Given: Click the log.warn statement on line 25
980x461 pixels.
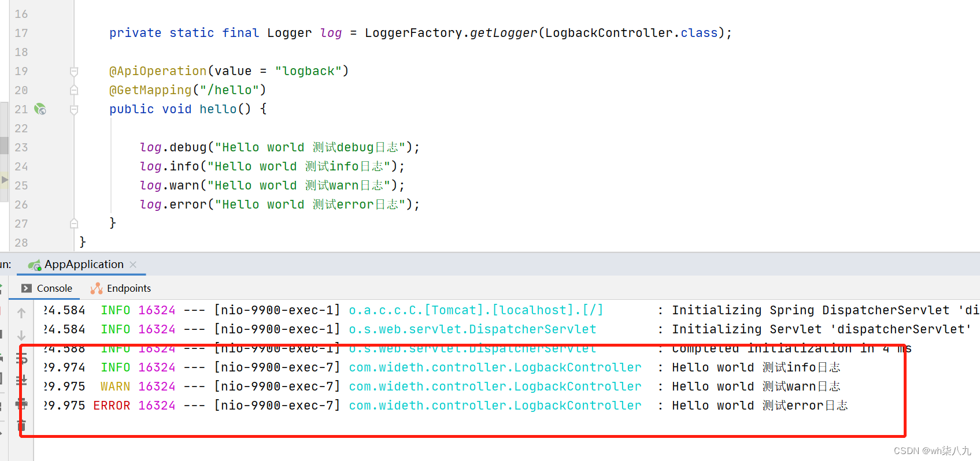Looking at the screenshot, I should (272, 185).
